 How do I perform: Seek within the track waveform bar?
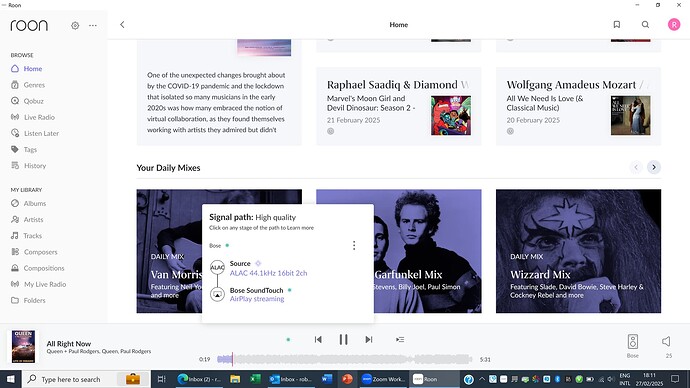pyautogui.click(x=344, y=359)
